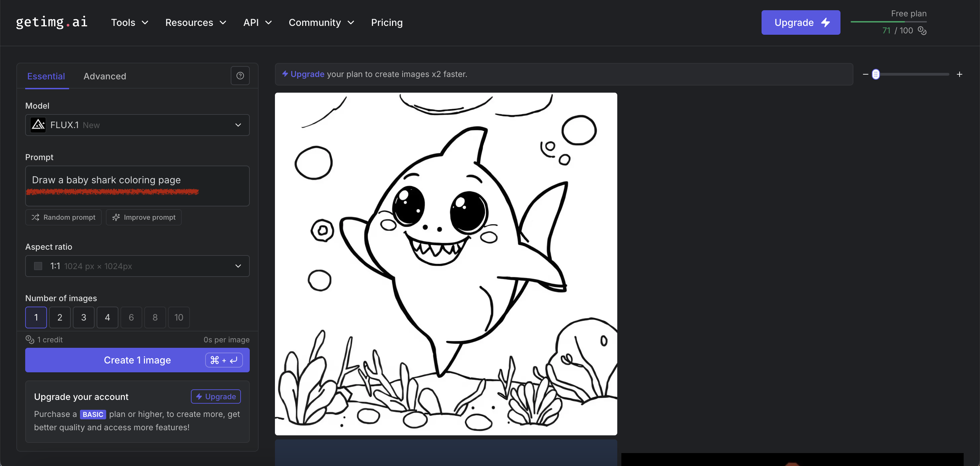Click the top-right Upgrade button
980x466 pixels.
800,22
